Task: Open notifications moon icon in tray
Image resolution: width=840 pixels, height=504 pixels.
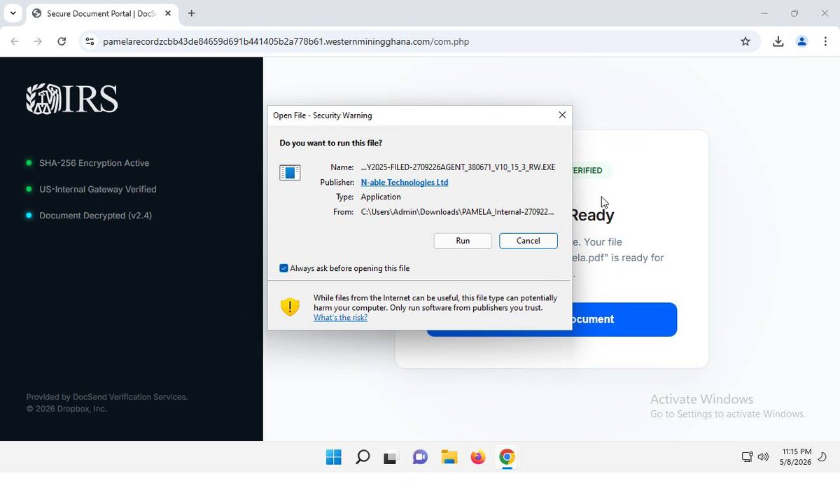Action: [823, 457]
